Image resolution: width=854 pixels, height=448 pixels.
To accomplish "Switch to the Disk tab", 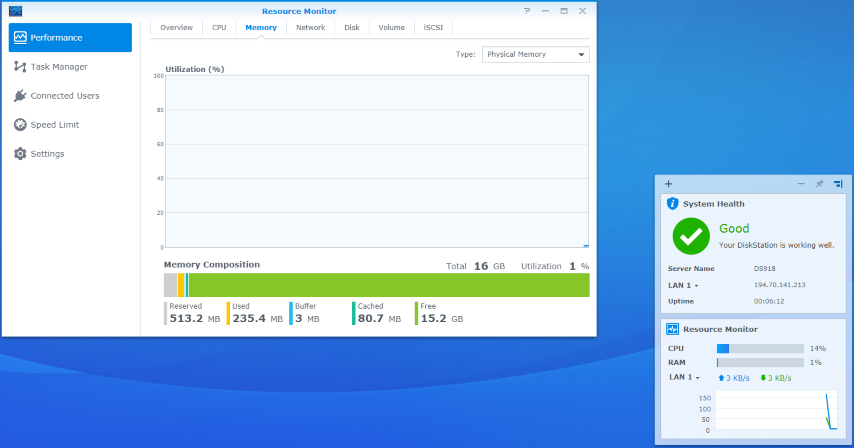I will [x=352, y=28].
